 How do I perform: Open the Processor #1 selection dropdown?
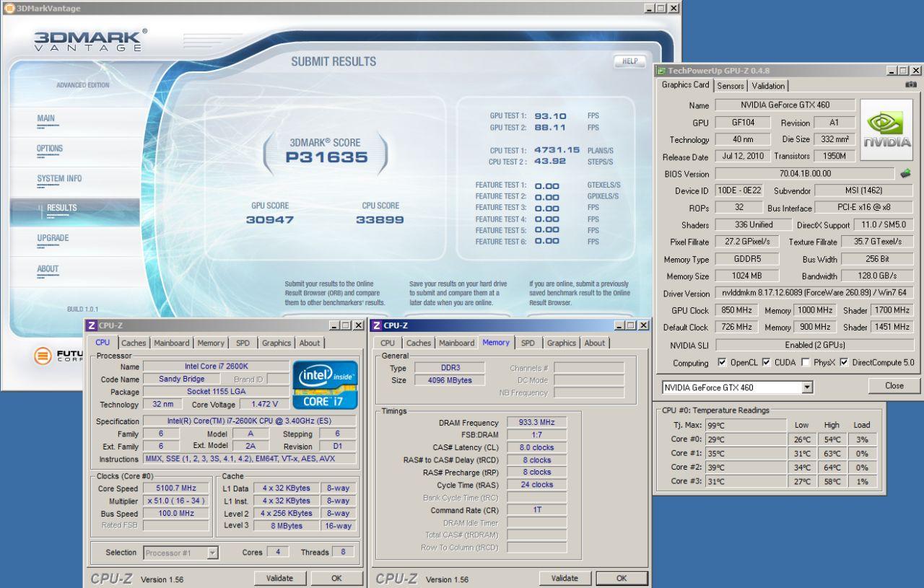click(212, 553)
